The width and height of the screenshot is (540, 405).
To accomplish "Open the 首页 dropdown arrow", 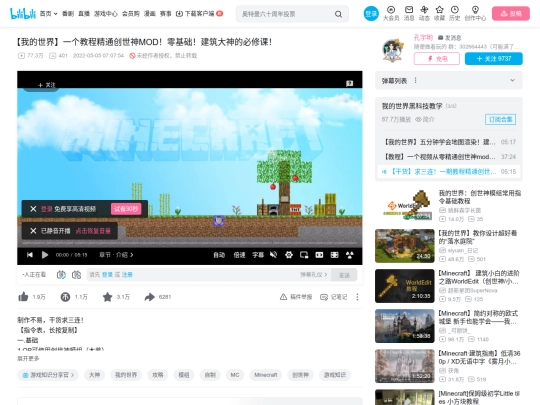I will tap(55, 14).
